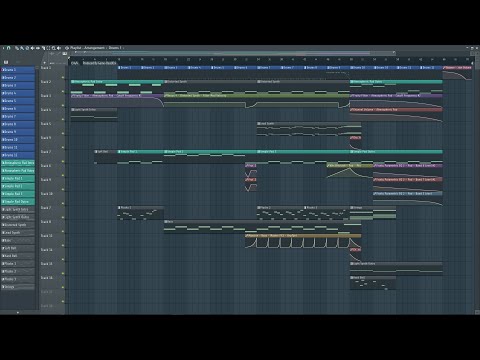Toggle mute LED on Track 5

63,133
